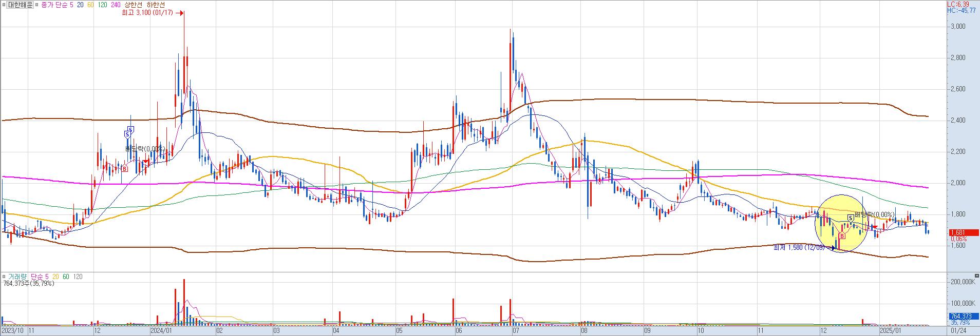Click the 200,000K volume axis label
This screenshot has width=980, height=336.
click(x=963, y=282)
